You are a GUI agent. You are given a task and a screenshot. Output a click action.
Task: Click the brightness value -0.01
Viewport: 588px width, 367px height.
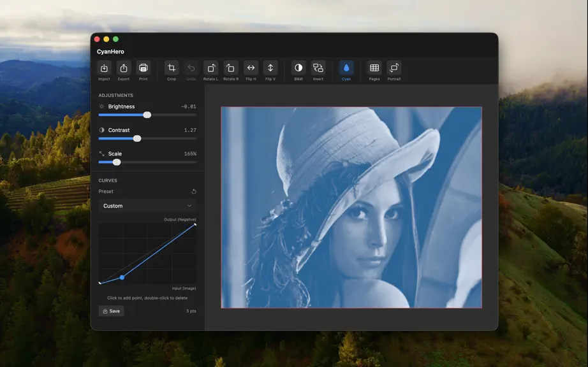click(188, 106)
